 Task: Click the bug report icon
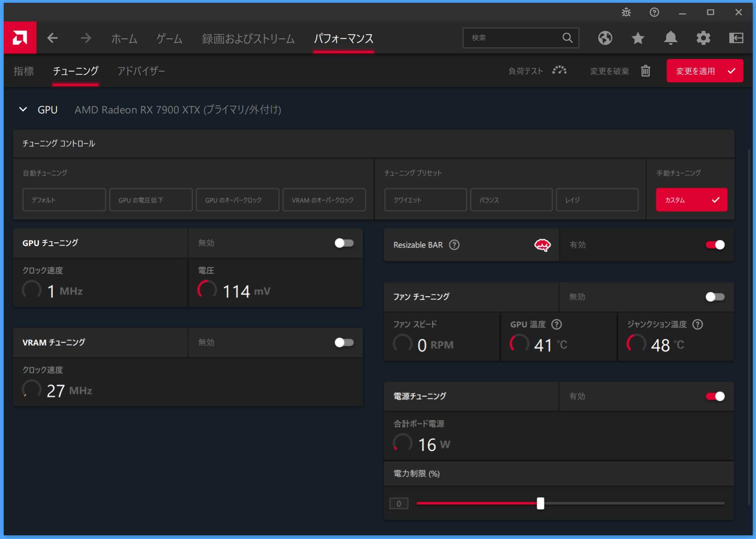click(626, 13)
